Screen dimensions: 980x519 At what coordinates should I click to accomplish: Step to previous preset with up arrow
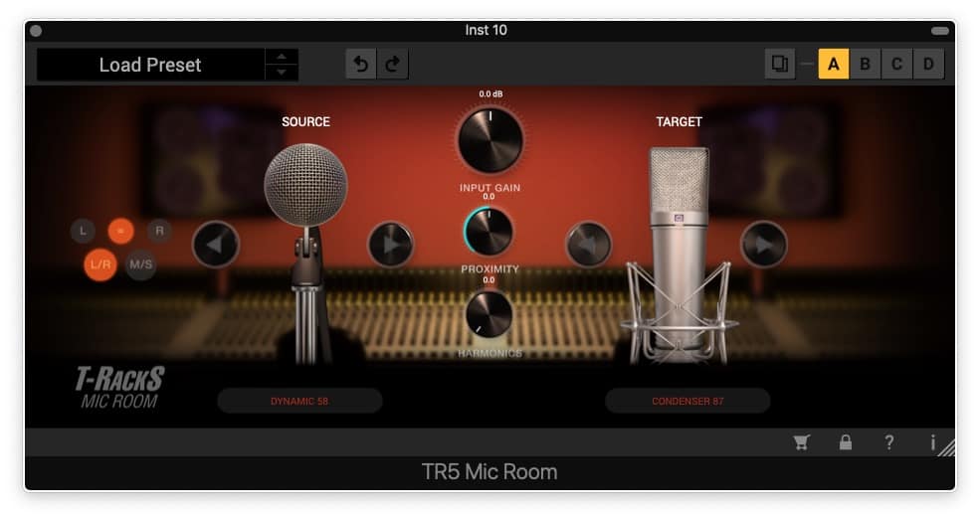[282, 57]
